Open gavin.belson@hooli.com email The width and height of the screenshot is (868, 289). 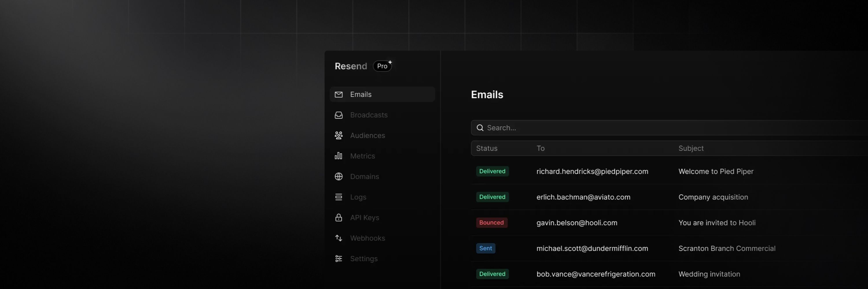click(x=577, y=223)
